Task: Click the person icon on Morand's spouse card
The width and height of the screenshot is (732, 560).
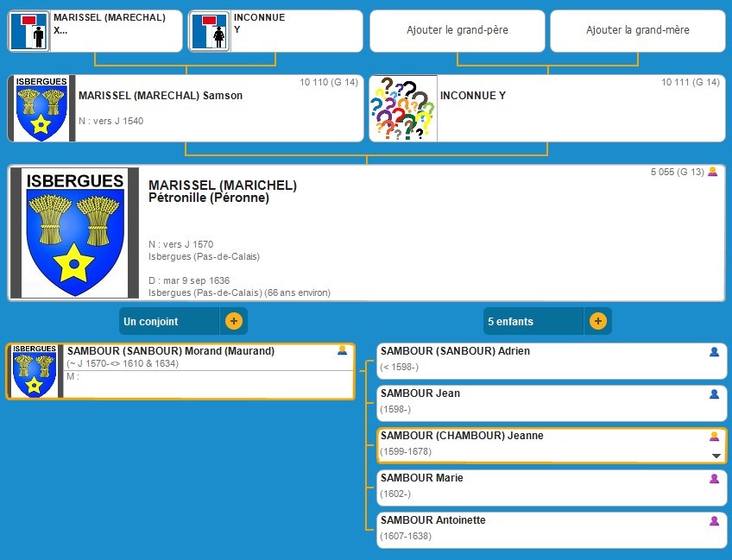Action: pyautogui.click(x=343, y=350)
